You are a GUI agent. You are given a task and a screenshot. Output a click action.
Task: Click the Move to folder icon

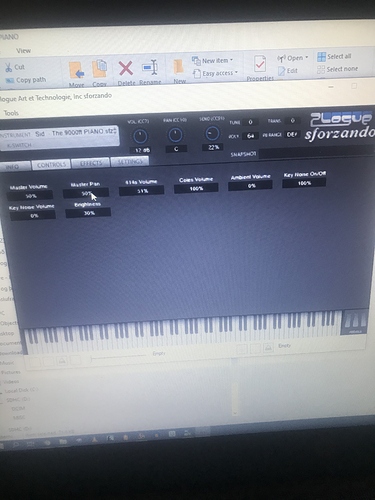coord(76,71)
